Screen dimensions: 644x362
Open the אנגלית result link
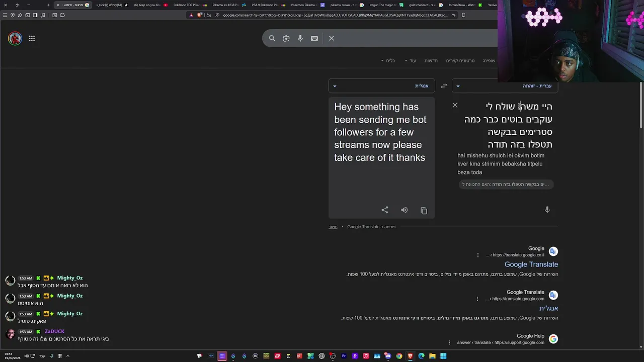(548, 308)
